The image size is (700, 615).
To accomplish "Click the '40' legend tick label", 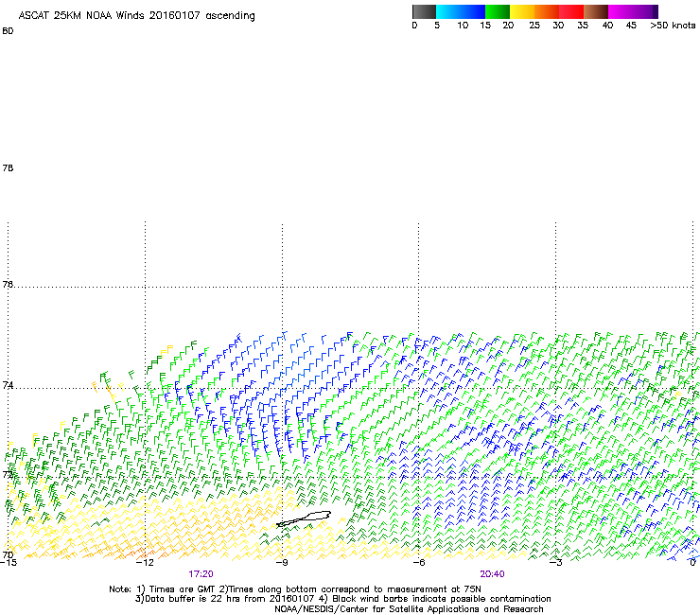I will [607, 26].
